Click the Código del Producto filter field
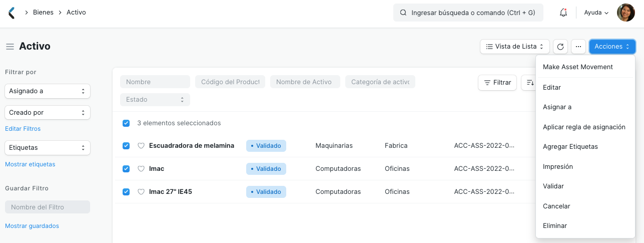 tap(230, 82)
